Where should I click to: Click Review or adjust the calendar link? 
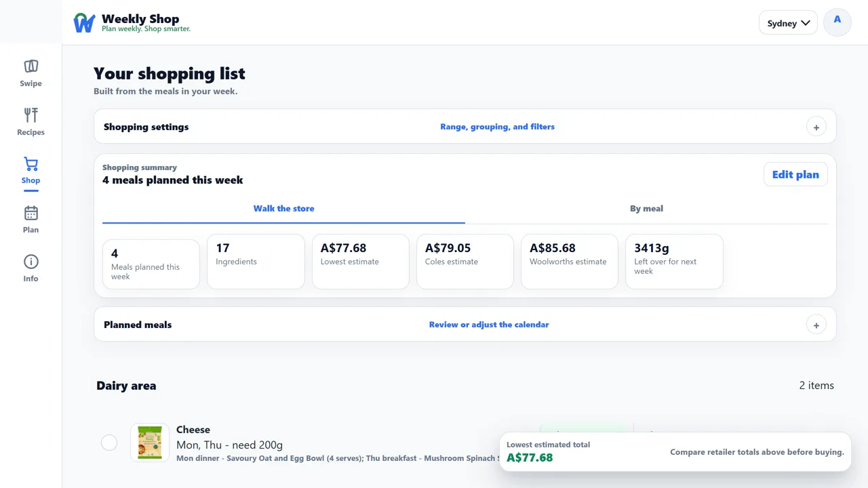tap(489, 325)
